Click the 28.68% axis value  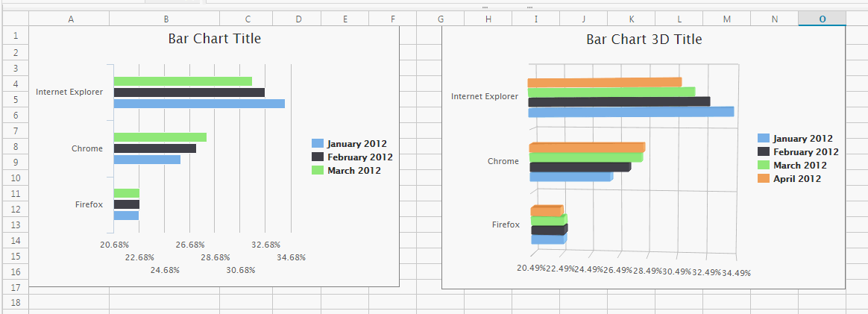[x=216, y=257]
